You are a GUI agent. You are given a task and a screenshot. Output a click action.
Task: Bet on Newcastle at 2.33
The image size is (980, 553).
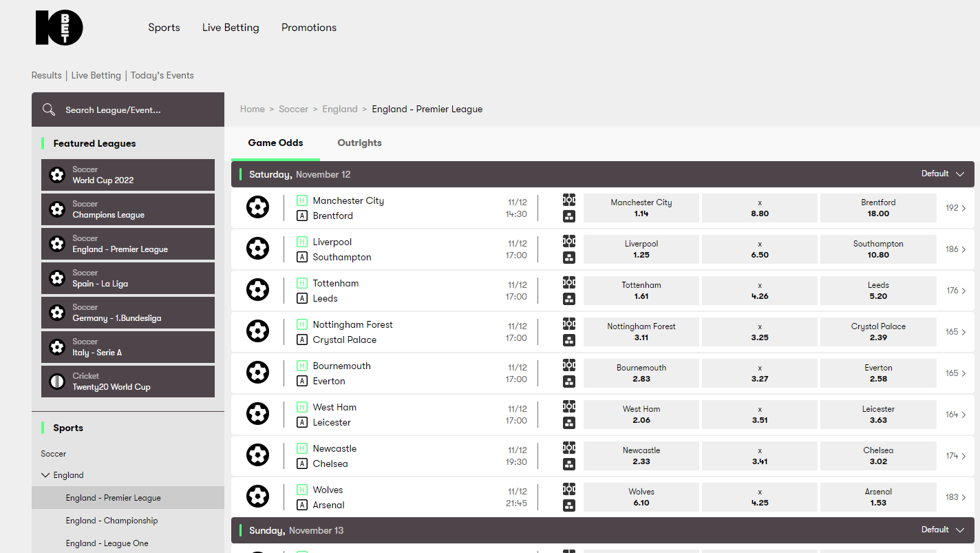click(x=641, y=456)
